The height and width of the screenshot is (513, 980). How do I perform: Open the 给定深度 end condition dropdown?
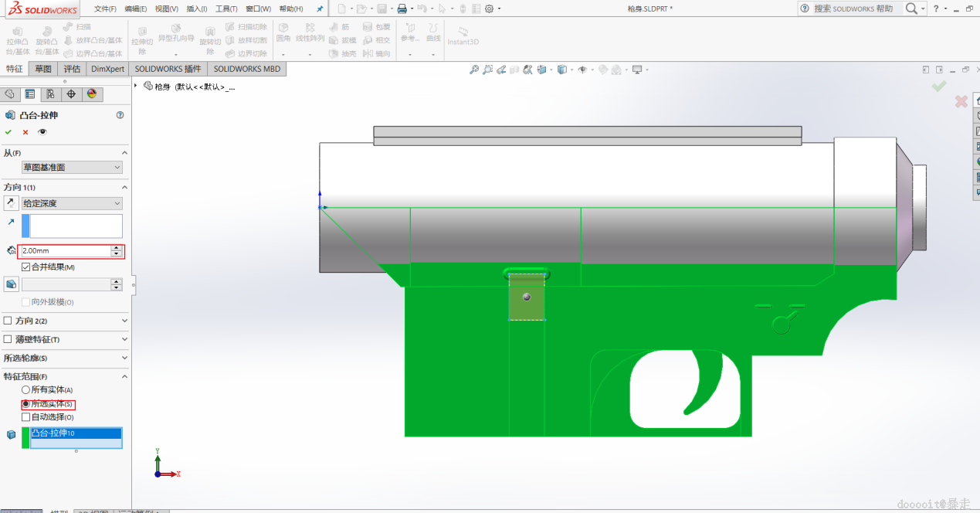pos(72,203)
